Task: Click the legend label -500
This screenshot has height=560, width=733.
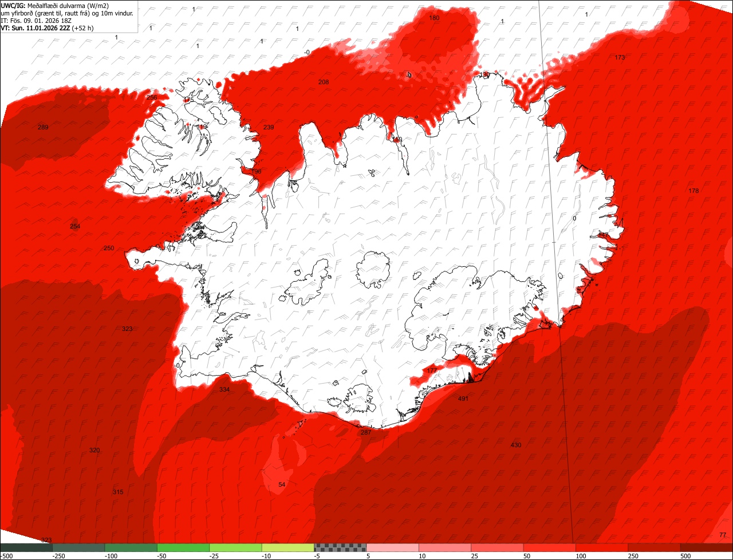Action: (6, 556)
